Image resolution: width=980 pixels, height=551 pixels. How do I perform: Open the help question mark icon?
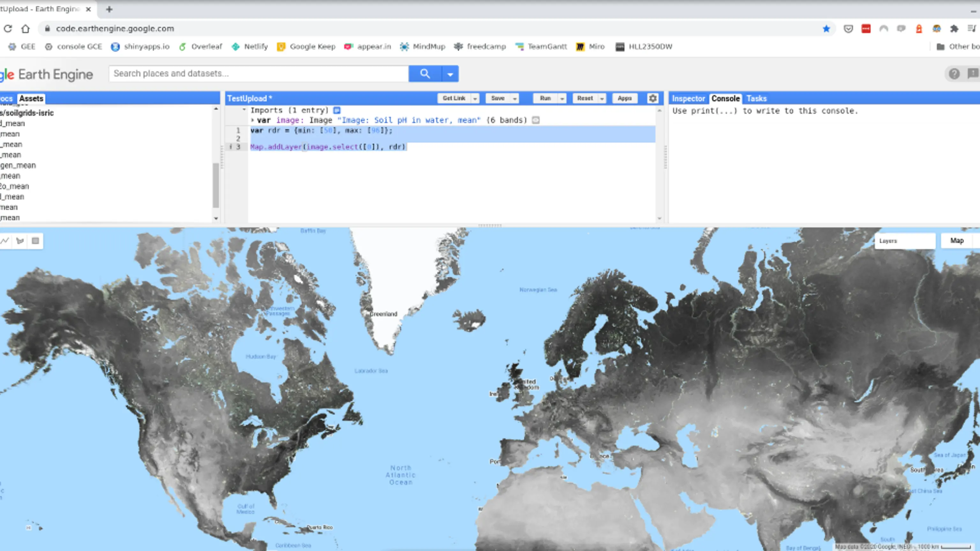(x=954, y=74)
